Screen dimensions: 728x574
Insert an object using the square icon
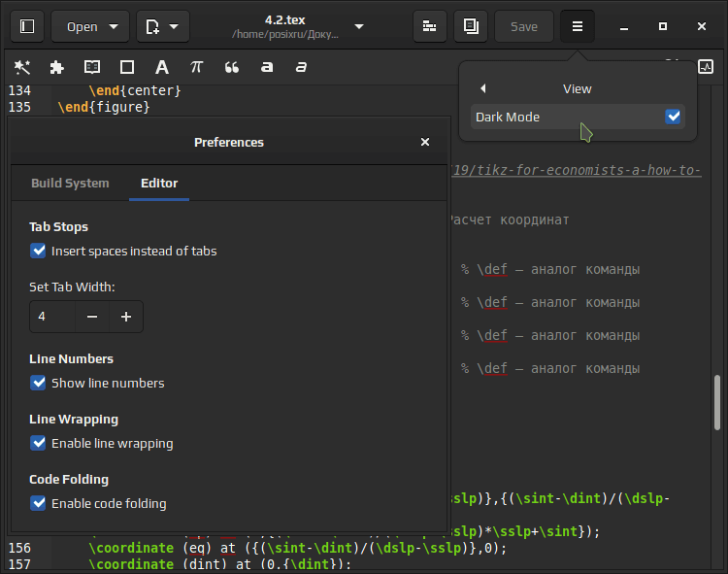click(x=127, y=67)
